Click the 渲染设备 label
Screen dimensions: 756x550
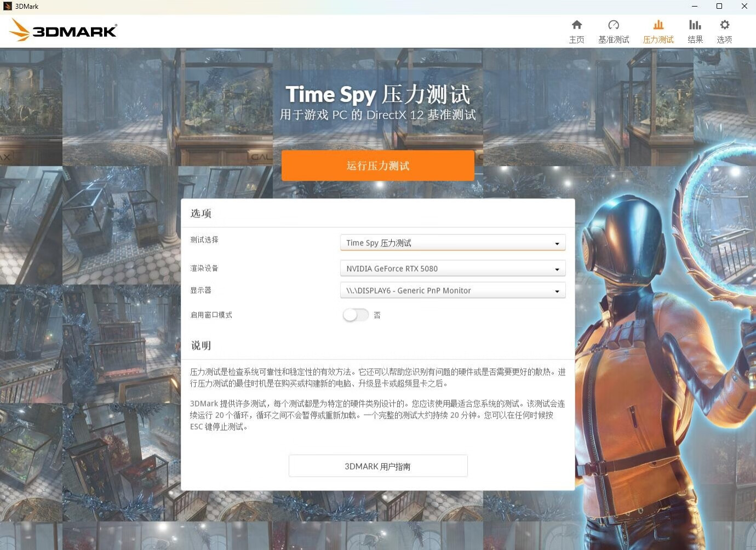204,268
